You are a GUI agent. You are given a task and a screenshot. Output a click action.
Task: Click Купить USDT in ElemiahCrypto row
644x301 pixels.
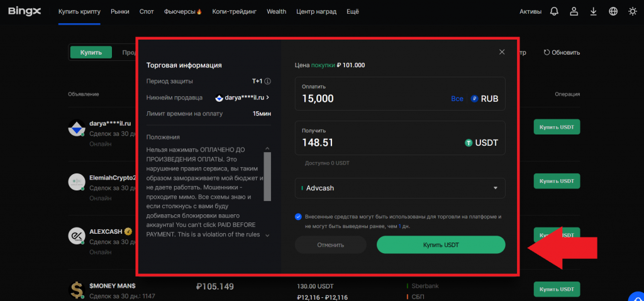pyautogui.click(x=557, y=181)
